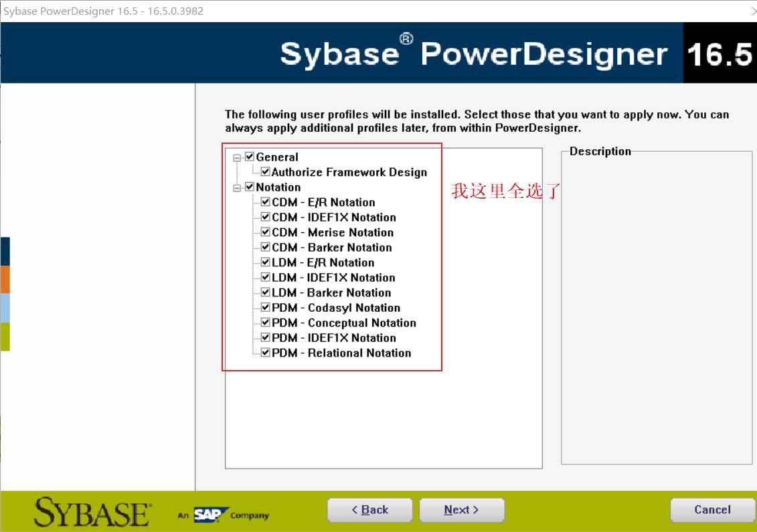Proceed with the Next button
The width and height of the screenshot is (757, 532).
click(462, 510)
